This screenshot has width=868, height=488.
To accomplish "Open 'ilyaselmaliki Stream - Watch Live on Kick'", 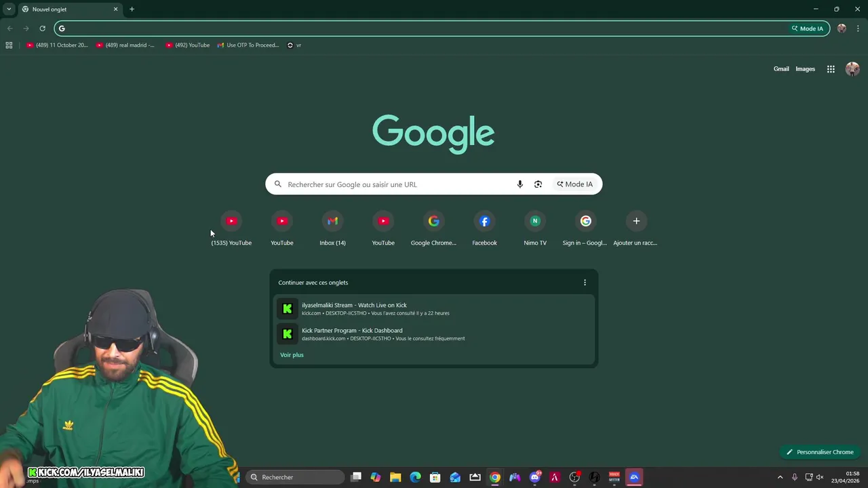I will [x=433, y=308].
